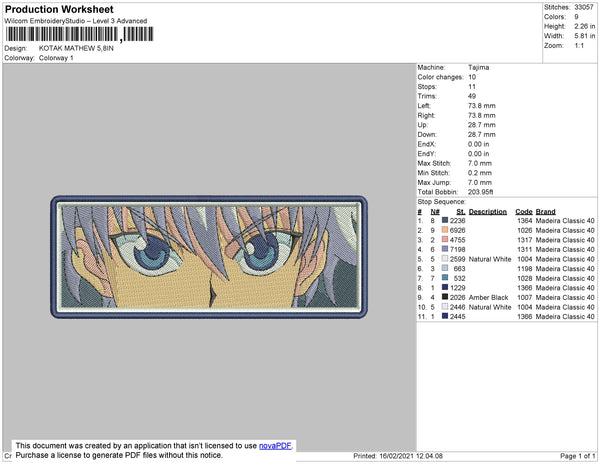Viewport: 600px width, 464px height.
Task: Pick the navy swatch beside 1229 stitches
Action: [445, 287]
